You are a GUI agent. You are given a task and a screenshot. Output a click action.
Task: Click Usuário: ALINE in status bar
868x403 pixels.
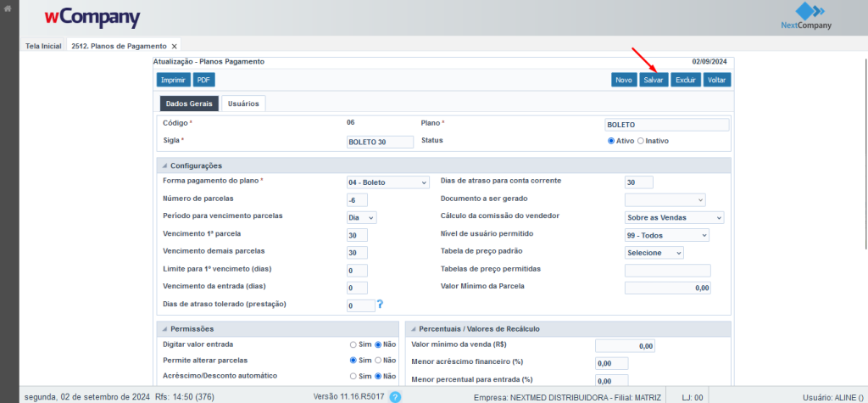click(x=832, y=397)
